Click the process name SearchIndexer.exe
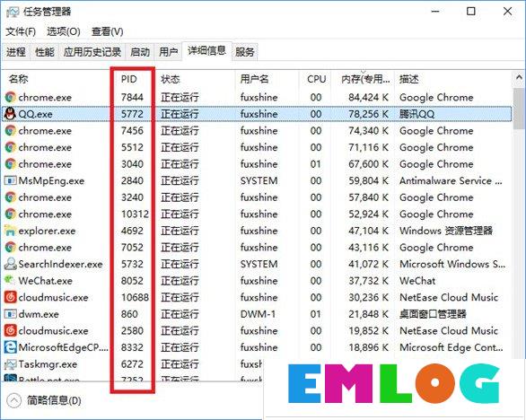The image size is (526, 420). click(x=60, y=264)
